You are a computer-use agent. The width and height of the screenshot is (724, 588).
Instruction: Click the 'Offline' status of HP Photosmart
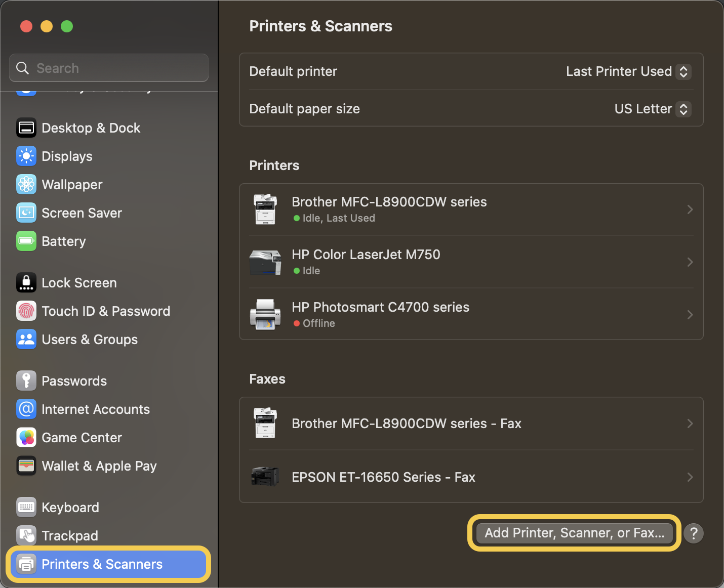point(319,323)
